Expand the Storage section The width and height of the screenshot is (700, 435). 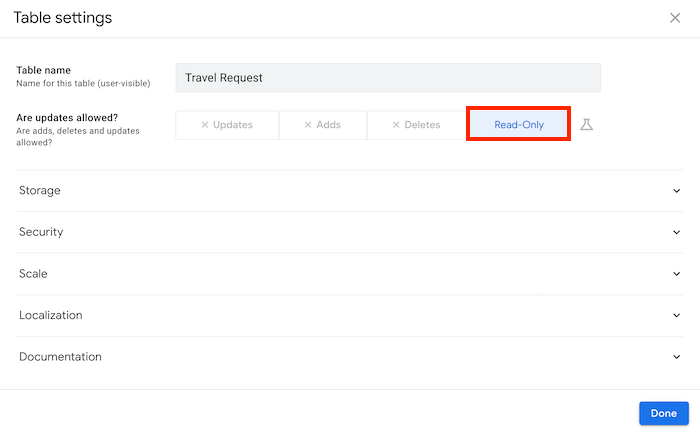(x=350, y=191)
